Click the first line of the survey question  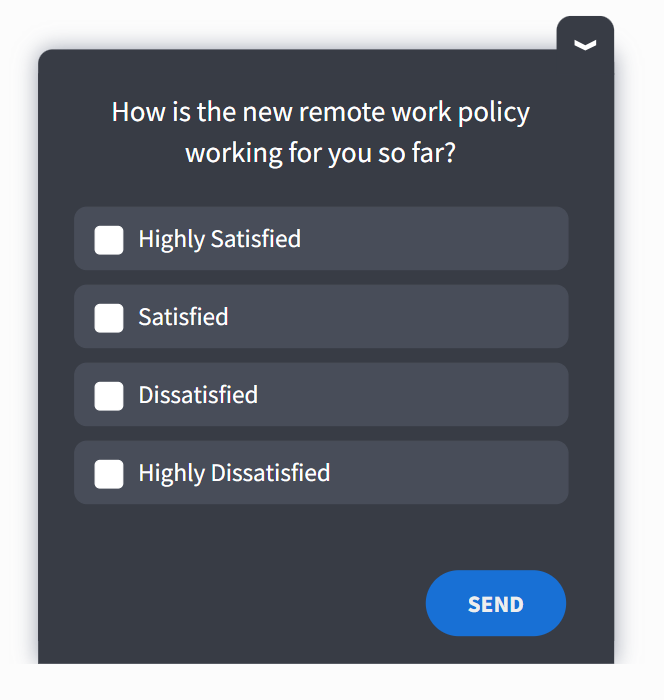pyautogui.click(x=320, y=111)
